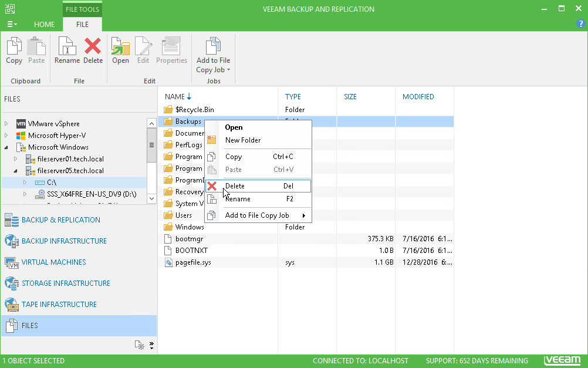Image resolution: width=588 pixels, height=368 pixels.
Task: Collapse the Microsoft Windows tree node
Action: tap(6, 147)
